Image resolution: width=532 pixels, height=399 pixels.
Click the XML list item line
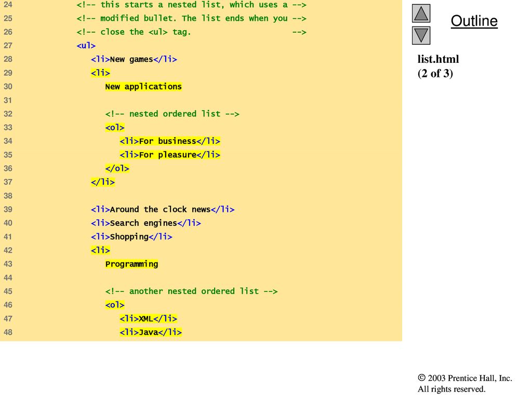[148, 318]
